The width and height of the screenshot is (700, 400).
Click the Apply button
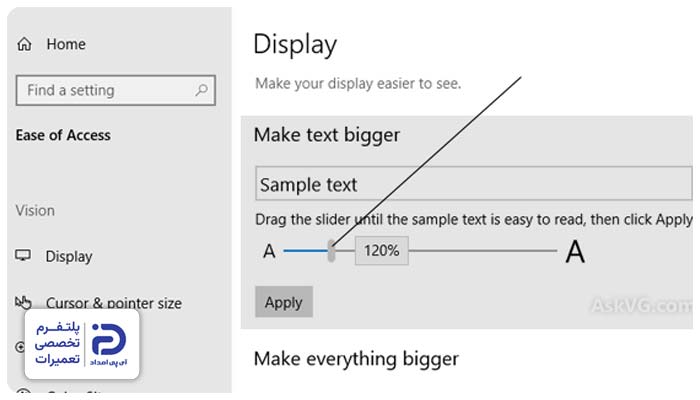click(x=284, y=302)
